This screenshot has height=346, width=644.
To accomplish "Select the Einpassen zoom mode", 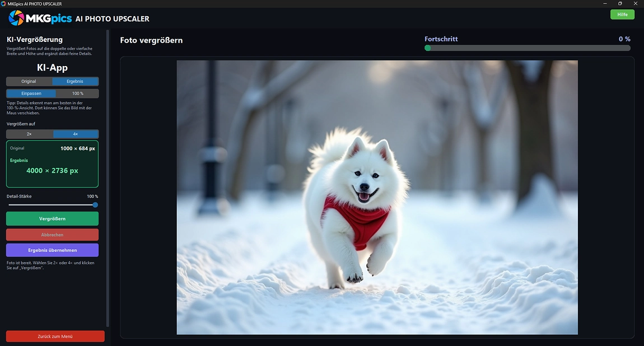I will (x=31, y=93).
